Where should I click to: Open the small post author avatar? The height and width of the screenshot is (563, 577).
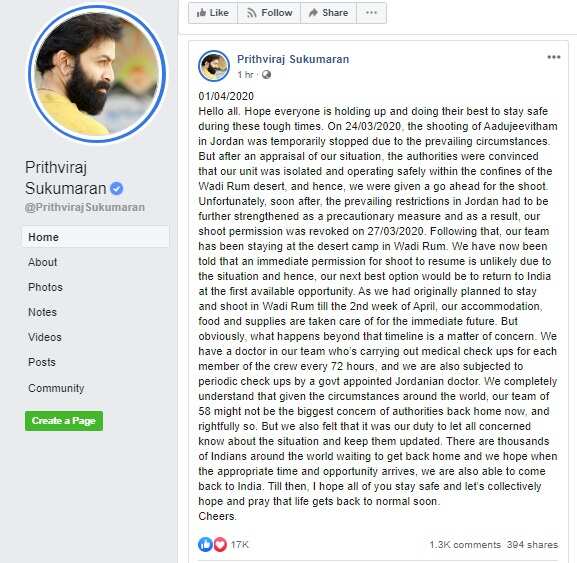(214, 66)
